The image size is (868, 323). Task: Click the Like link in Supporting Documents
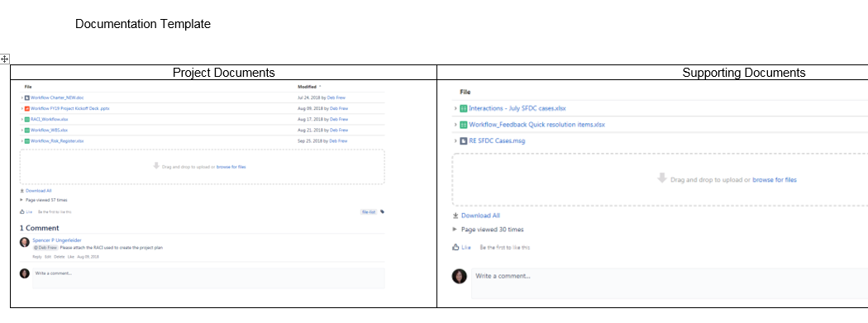[466, 247]
